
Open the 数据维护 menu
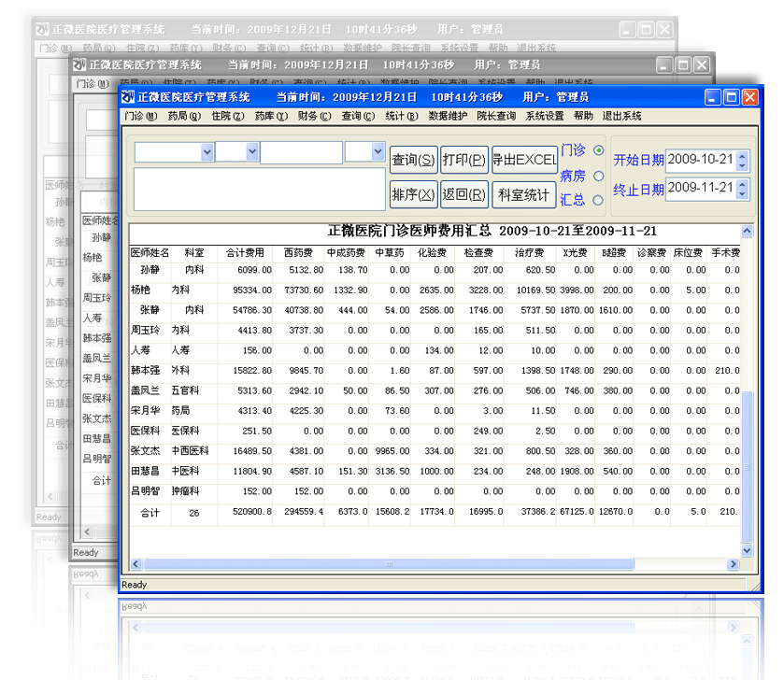[448, 116]
